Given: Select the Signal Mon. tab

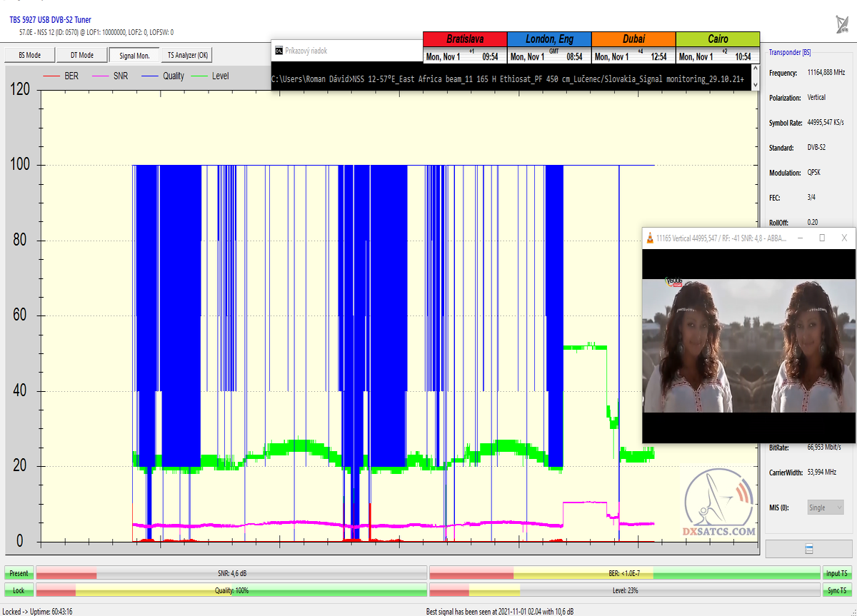Looking at the screenshot, I should 134,55.
